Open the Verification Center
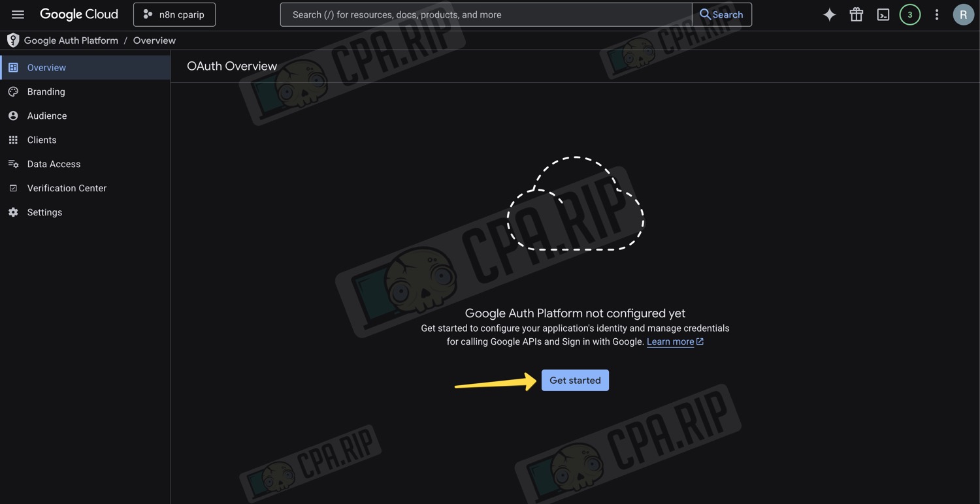 [67, 189]
